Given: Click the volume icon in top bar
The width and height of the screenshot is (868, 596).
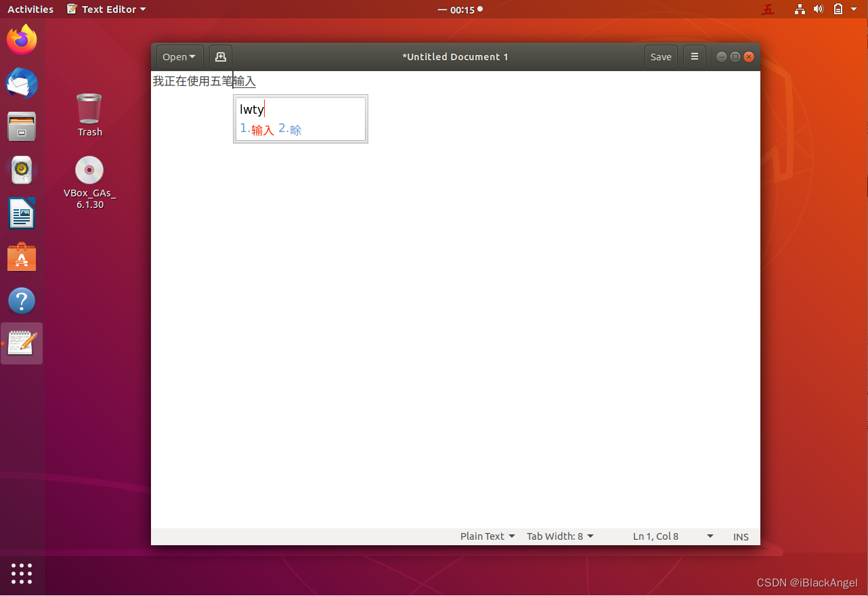Looking at the screenshot, I should coord(818,9).
